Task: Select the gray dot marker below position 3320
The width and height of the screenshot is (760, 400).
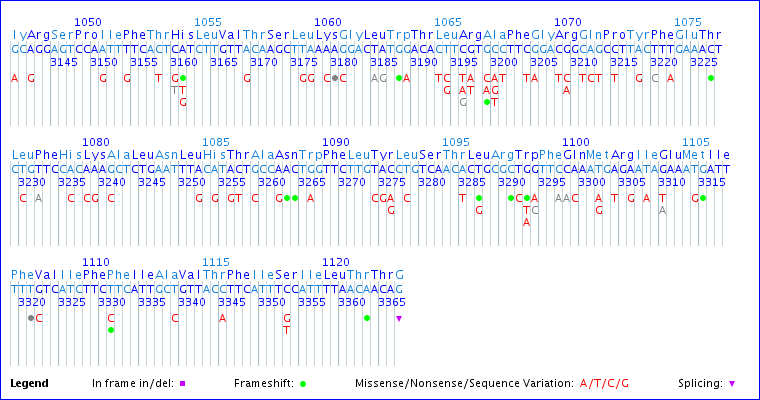Action: [x=31, y=318]
